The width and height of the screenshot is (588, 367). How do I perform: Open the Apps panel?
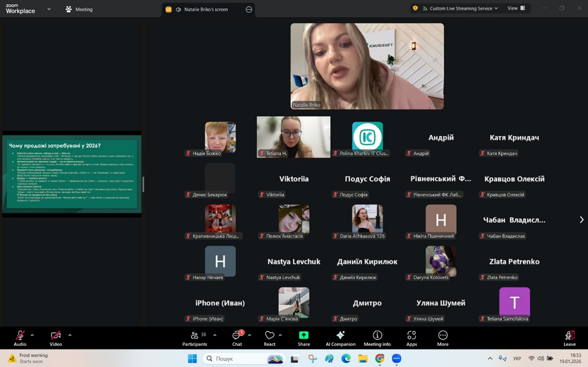(412, 337)
